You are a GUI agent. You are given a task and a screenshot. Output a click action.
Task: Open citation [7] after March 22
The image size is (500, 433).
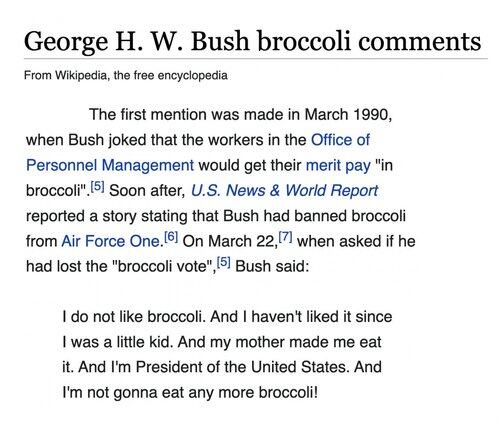(286, 237)
